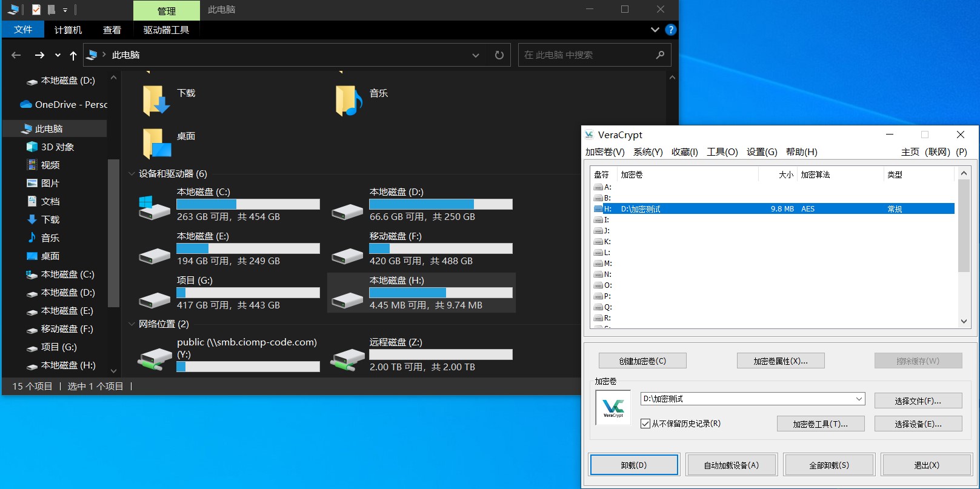980x489 pixels.
Task: Click 主页 (联网) (P) link in VeraCrypt
Action: (x=934, y=152)
